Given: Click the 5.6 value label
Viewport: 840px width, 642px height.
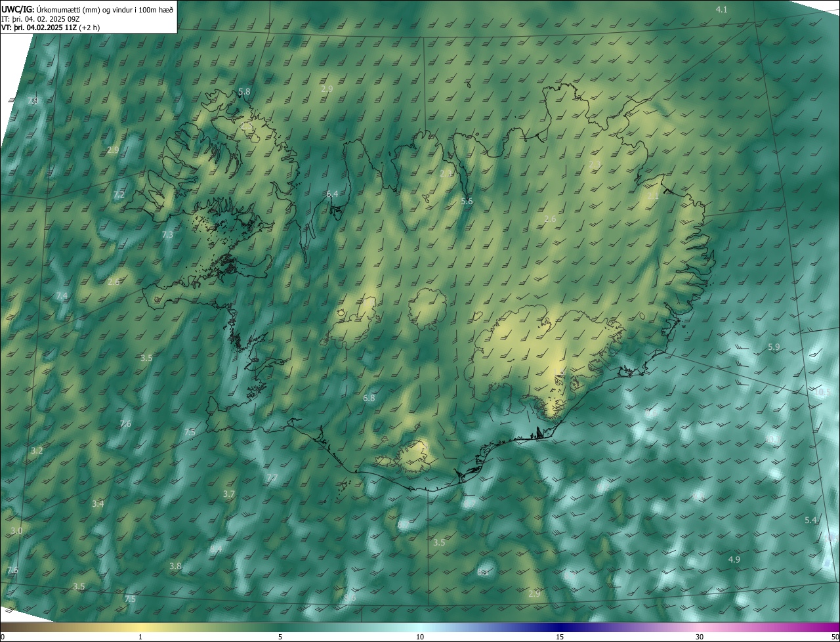Looking at the screenshot, I should pos(467,202).
